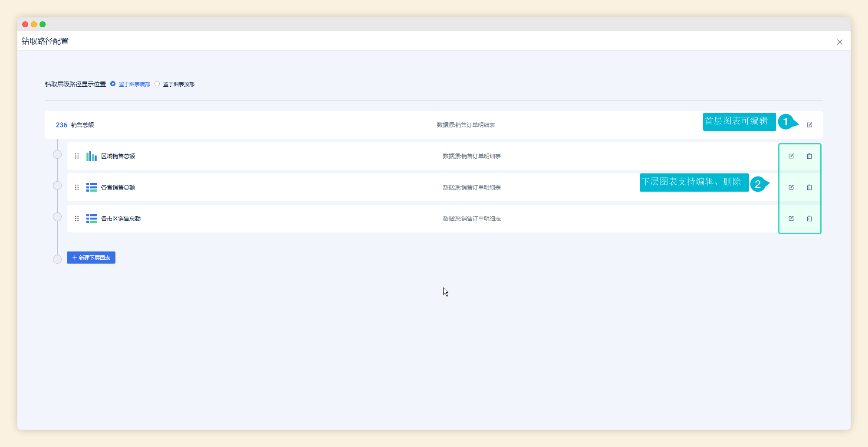The width and height of the screenshot is (868, 447).
Task: Click data source label of 销售总额 row
Action: (x=466, y=125)
